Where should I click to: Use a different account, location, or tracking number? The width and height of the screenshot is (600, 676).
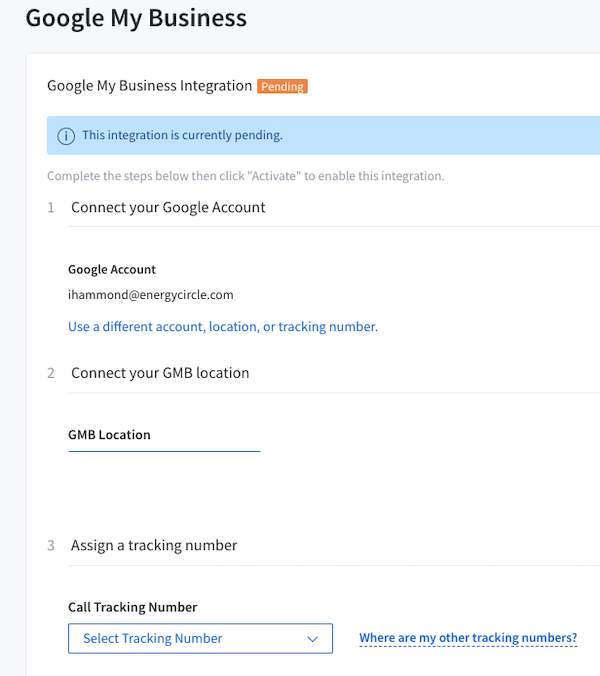tap(223, 327)
